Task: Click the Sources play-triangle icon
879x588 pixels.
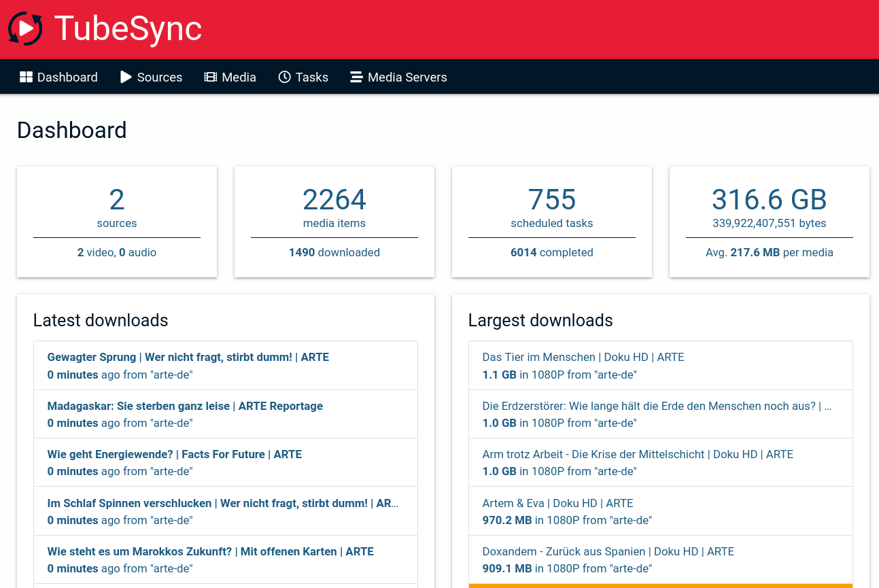Action: pos(126,77)
